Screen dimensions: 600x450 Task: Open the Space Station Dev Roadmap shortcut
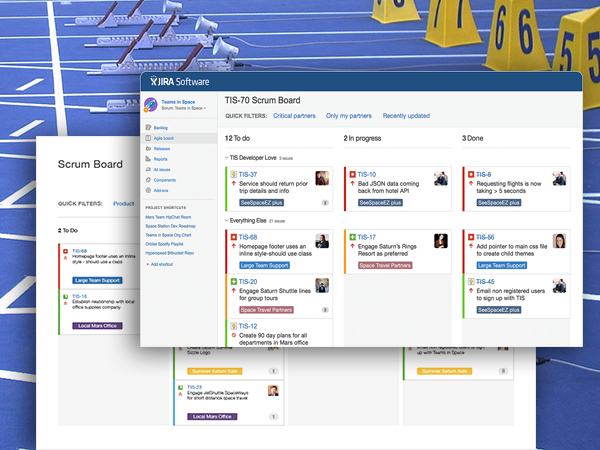[170, 226]
